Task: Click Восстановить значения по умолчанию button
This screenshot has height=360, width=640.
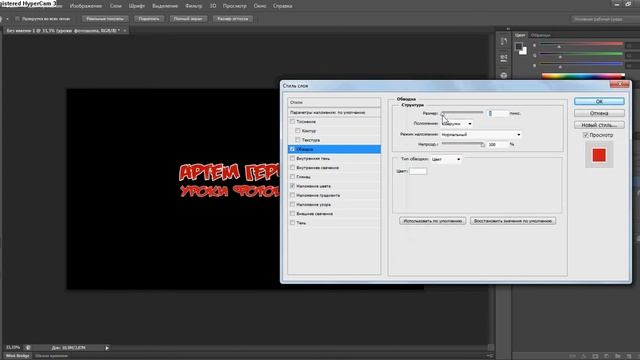Action: [x=513, y=221]
